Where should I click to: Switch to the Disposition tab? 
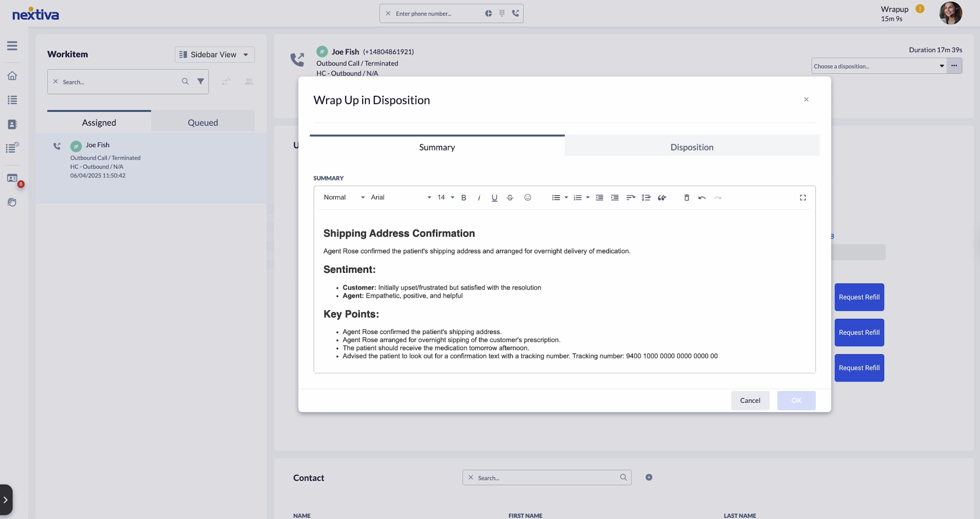[x=692, y=147]
